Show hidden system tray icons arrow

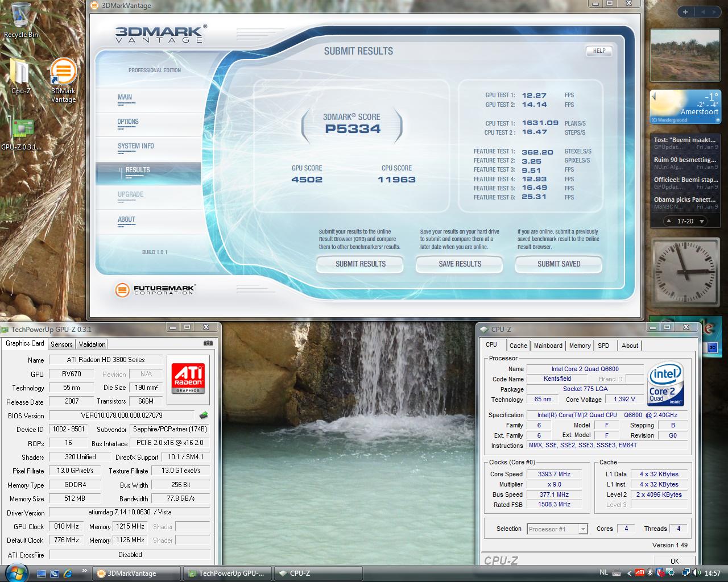coord(629,573)
